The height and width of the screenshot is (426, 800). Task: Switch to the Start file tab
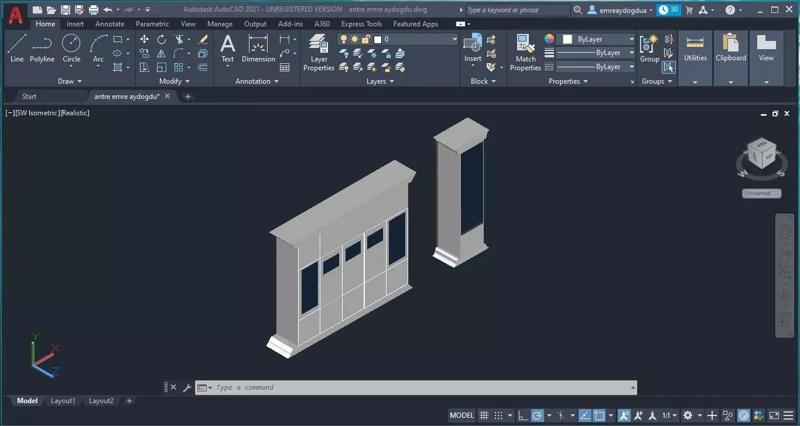tap(29, 96)
